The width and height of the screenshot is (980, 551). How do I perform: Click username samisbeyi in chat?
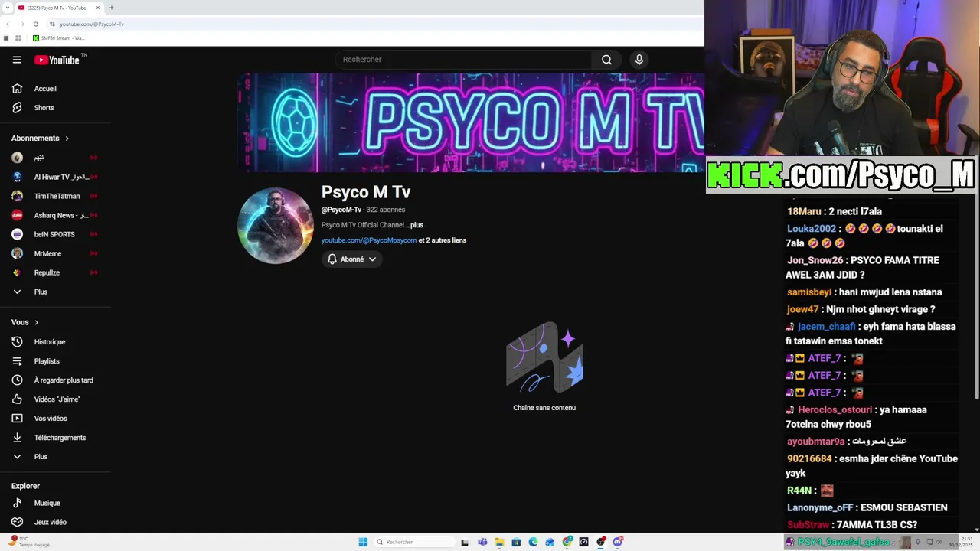tap(809, 292)
